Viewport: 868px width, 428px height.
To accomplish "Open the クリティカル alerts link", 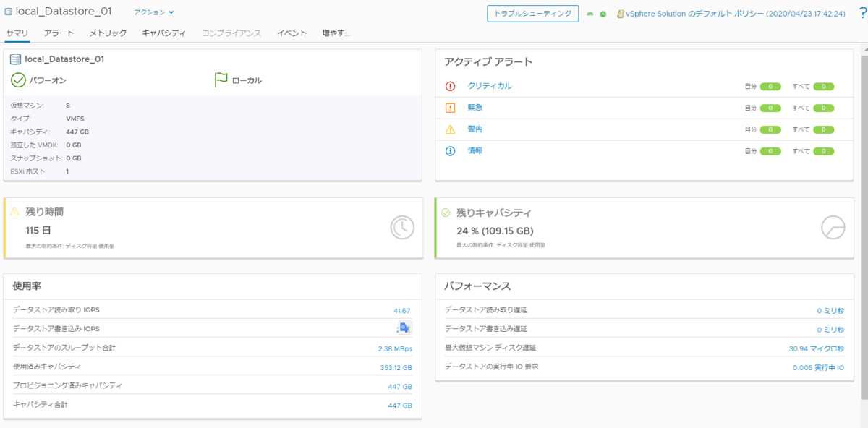I will click(490, 86).
